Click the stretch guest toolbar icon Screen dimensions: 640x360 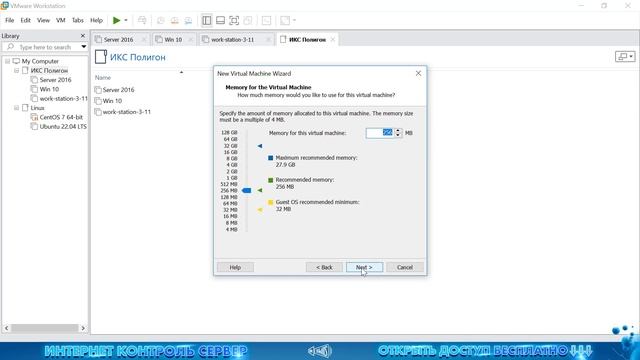[x=285, y=20]
